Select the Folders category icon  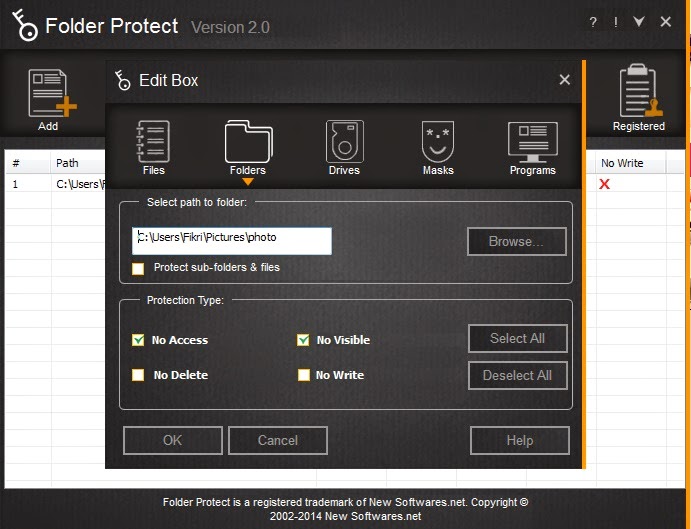pos(249,142)
